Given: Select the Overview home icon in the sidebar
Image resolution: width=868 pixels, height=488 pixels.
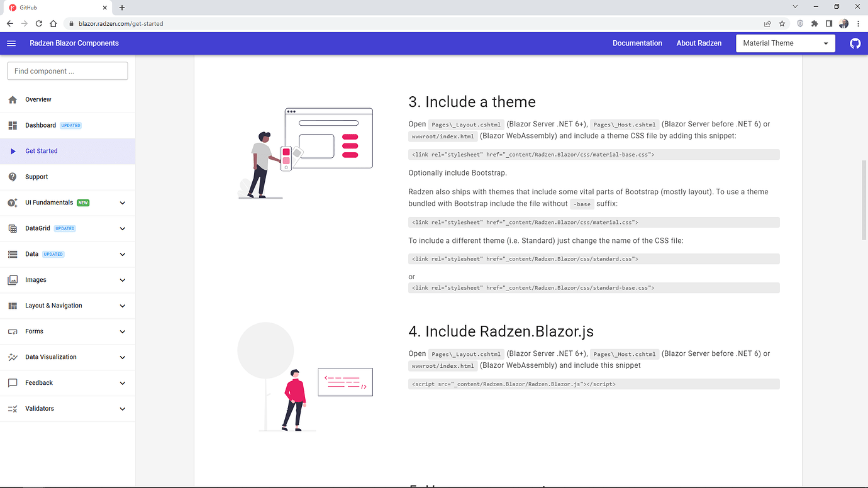Looking at the screenshot, I should 14,99.
